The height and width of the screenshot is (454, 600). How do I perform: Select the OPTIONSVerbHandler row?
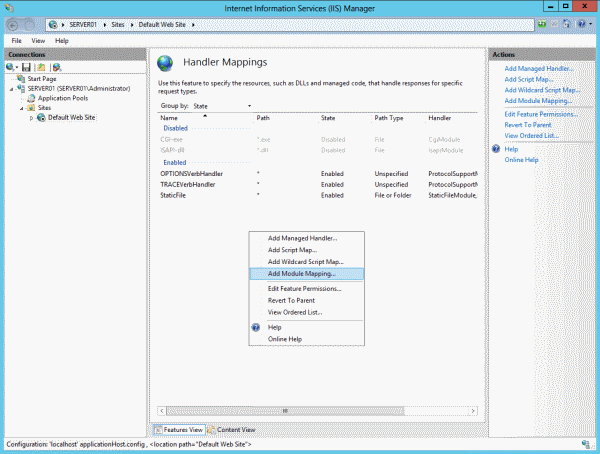click(x=318, y=174)
